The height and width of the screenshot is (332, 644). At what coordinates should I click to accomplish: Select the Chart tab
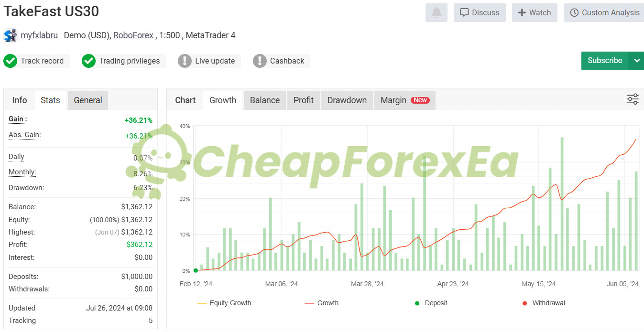[x=186, y=100]
